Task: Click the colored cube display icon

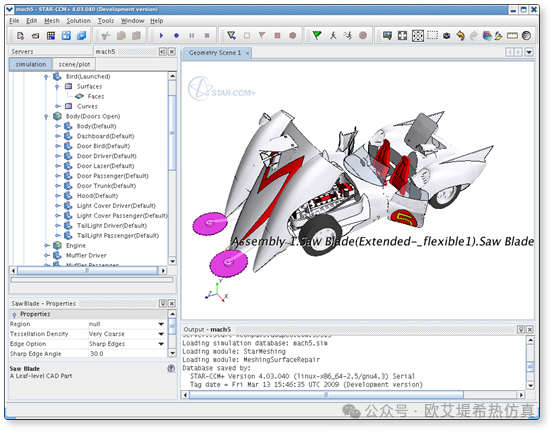Action: click(487, 36)
